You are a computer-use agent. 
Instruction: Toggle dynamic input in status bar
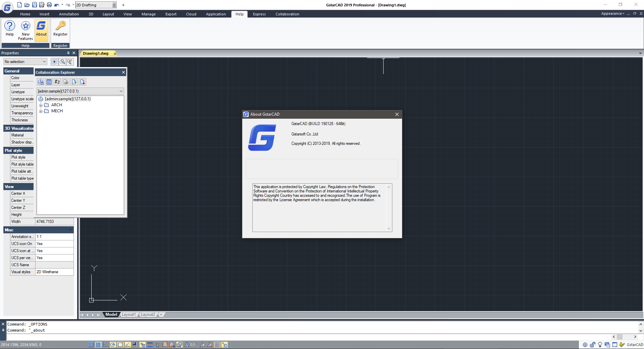pyautogui.click(x=143, y=345)
